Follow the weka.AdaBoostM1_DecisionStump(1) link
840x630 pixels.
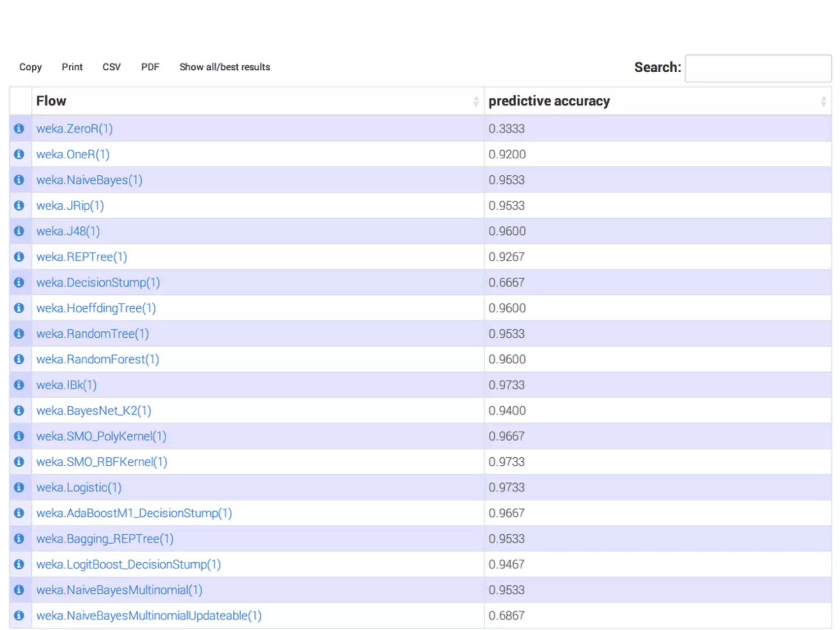[x=134, y=513]
